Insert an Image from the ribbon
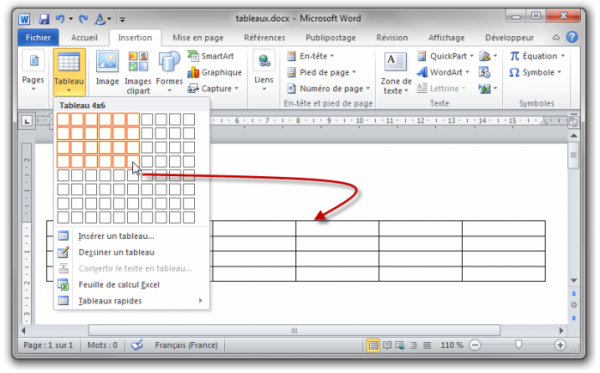This screenshot has width=600, height=373. click(x=107, y=69)
